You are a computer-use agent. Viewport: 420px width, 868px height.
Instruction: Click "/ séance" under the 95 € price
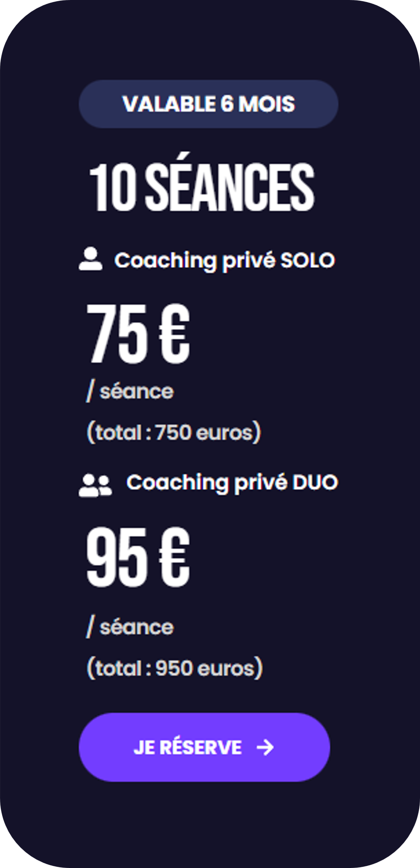coord(130,627)
